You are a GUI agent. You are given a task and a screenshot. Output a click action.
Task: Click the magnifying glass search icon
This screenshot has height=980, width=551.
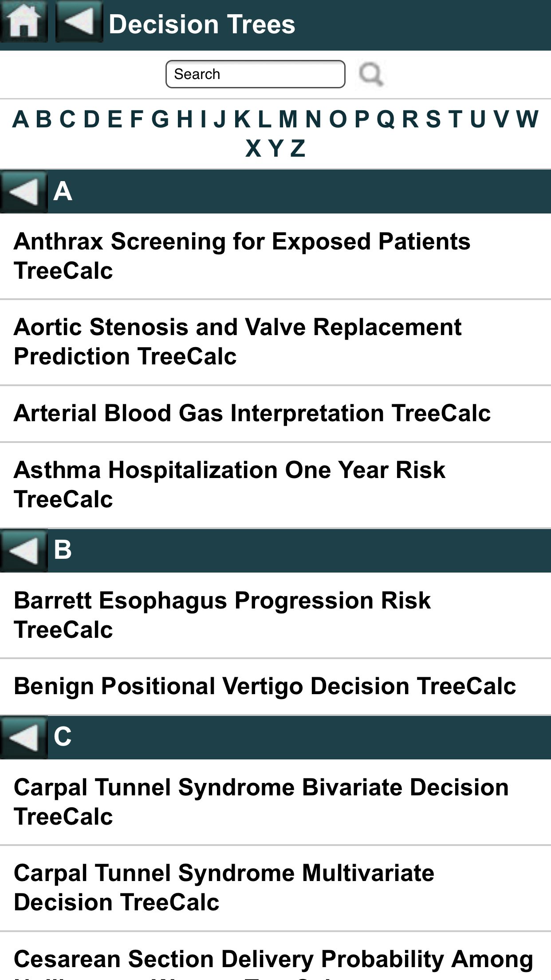pyautogui.click(x=371, y=74)
